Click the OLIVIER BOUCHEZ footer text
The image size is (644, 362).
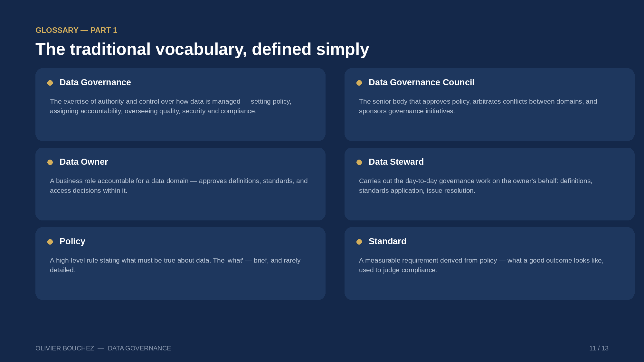coord(65,348)
